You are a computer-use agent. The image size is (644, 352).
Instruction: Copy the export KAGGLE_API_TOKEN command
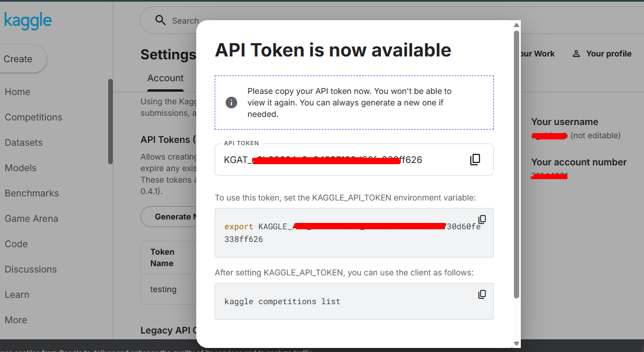(482, 219)
